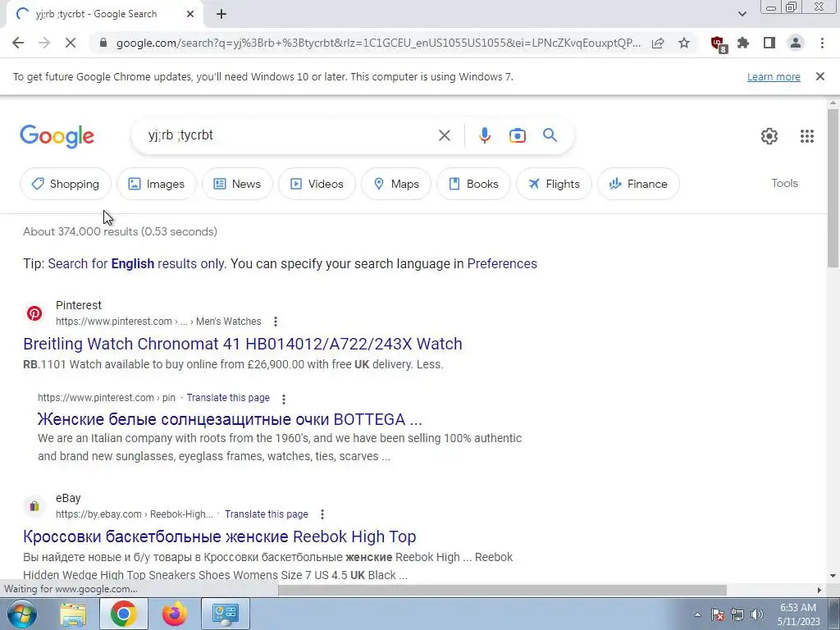Launch Firefox from the taskbar
The width and height of the screenshot is (840, 630).
tap(175, 614)
